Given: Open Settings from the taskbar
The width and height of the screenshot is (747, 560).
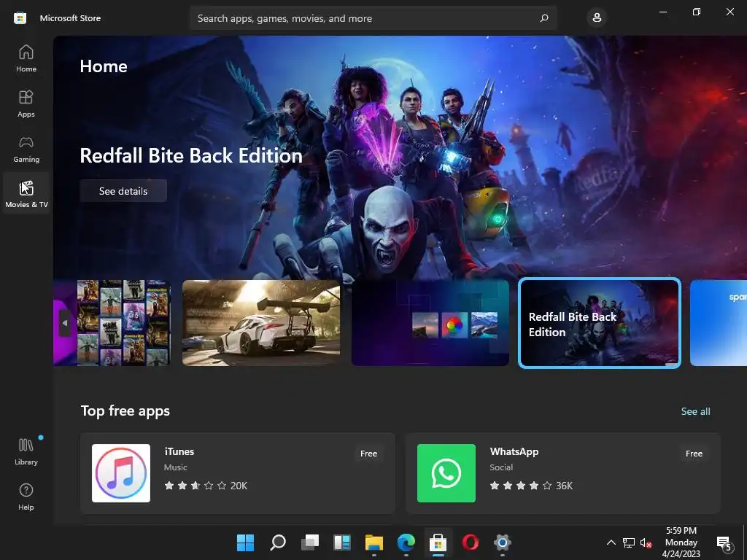Looking at the screenshot, I should click(x=502, y=542).
